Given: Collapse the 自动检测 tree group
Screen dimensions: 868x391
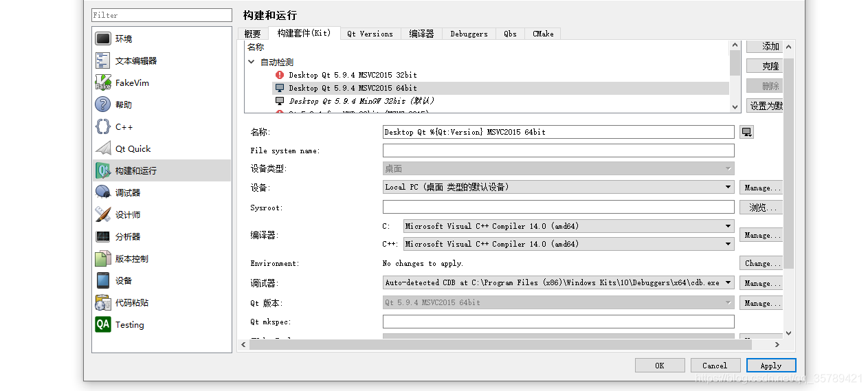Looking at the screenshot, I should click(252, 62).
